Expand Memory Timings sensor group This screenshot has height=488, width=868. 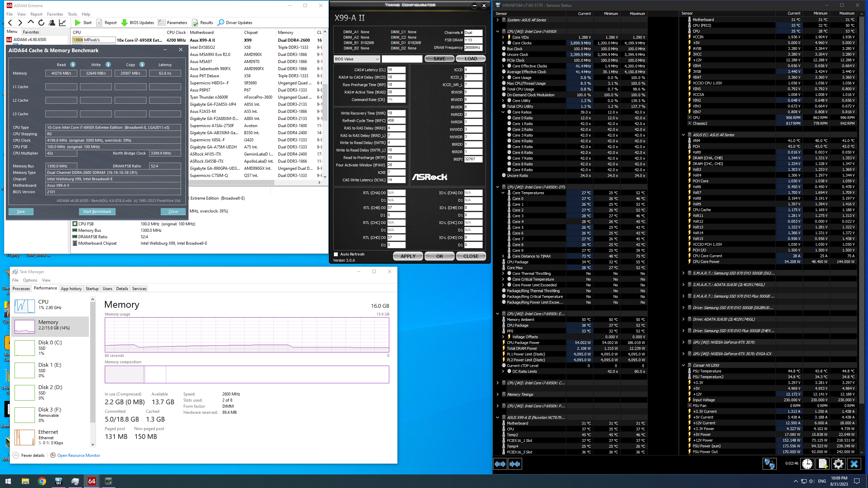coord(497,394)
